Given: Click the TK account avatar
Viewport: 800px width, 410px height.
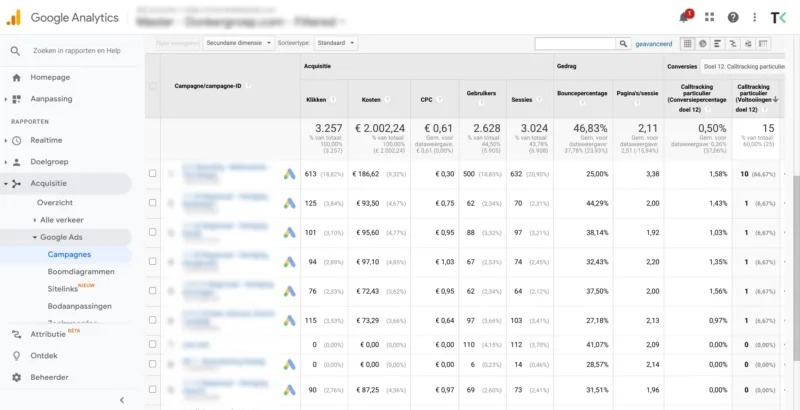Looking at the screenshot, I should tap(778, 18).
